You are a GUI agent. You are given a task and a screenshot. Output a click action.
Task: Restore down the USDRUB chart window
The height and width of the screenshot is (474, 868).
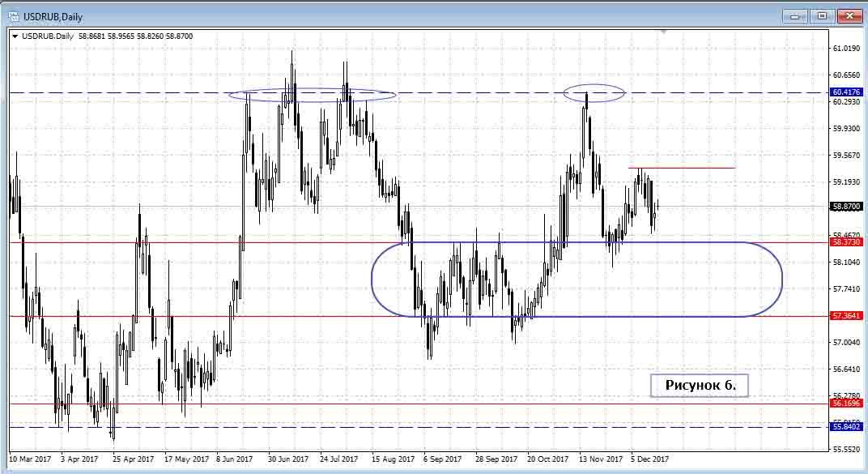(x=822, y=15)
